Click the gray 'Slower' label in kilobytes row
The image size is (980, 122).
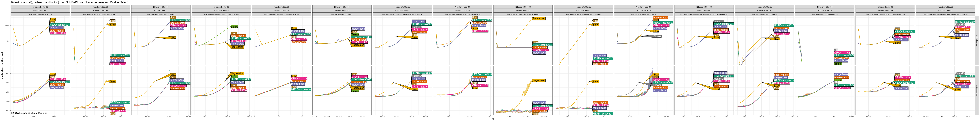click(657, 36)
